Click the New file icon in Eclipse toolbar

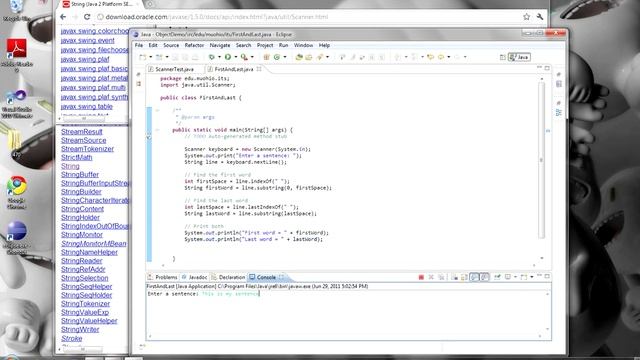click(x=142, y=57)
